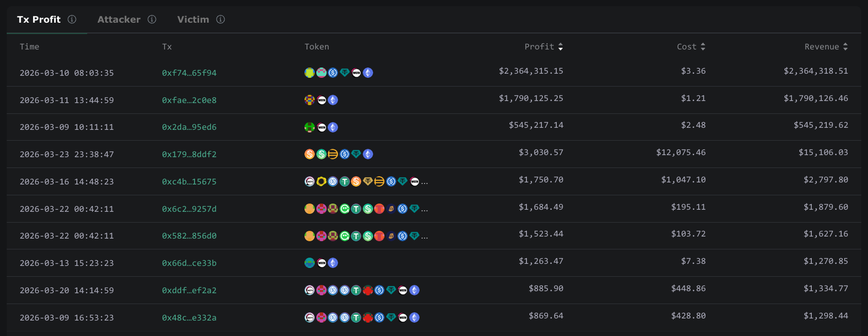Open transaction 0xf74…65f94

[189, 73]
